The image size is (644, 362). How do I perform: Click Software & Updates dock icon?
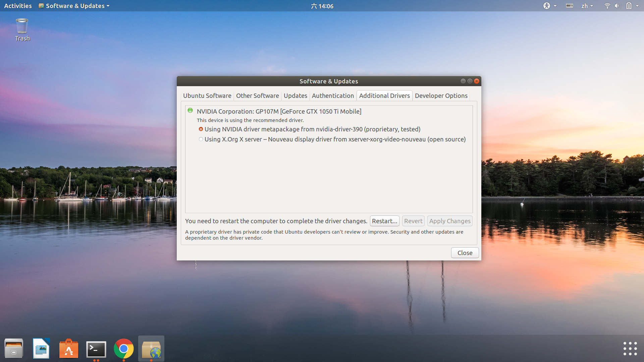(151, 349)
